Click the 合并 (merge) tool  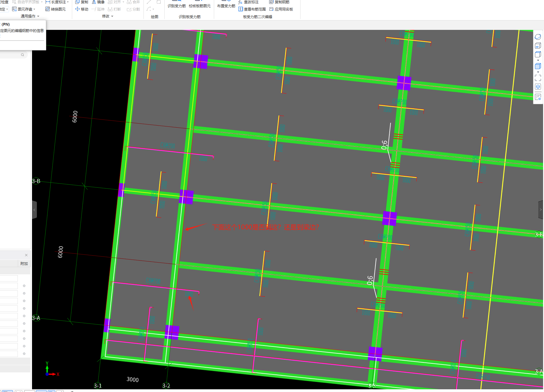click(x=133, y=2)
